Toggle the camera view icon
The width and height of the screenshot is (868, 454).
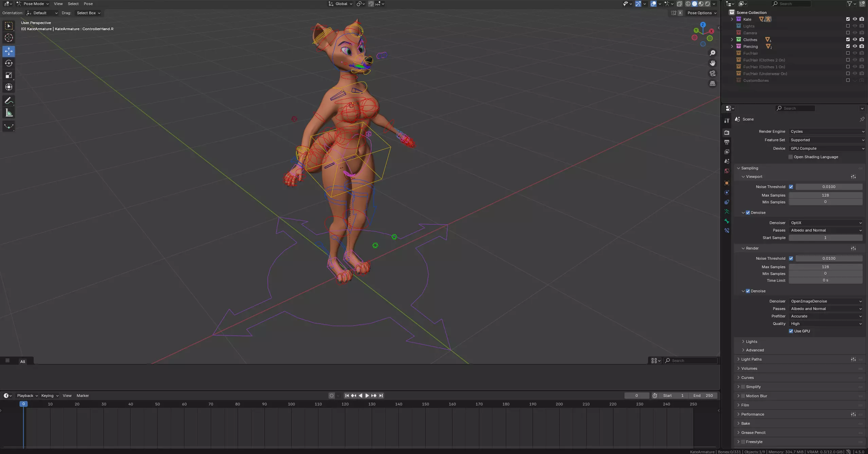tap(712, 73)
